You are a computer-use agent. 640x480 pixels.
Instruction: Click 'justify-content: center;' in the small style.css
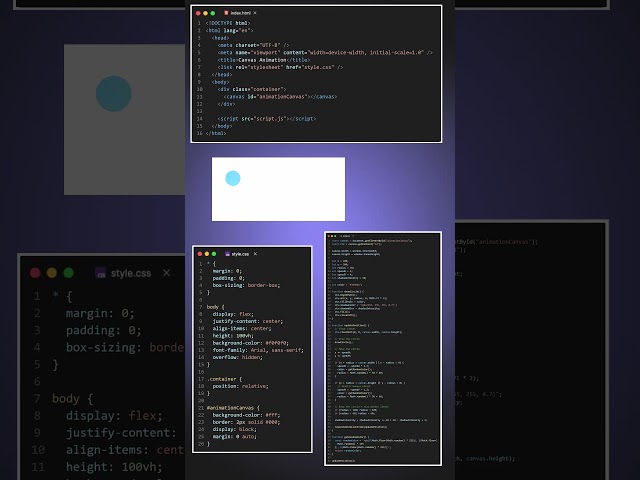247,321
